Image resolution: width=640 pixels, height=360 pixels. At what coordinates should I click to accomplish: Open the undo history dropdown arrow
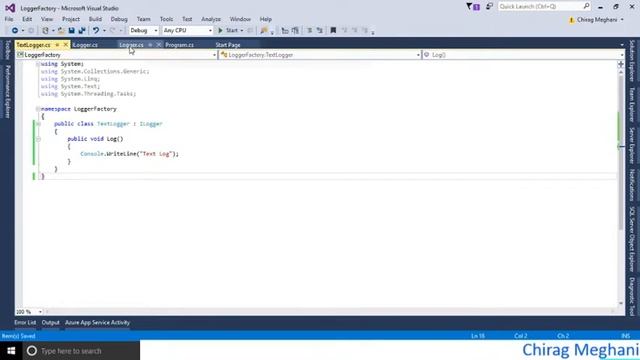(104, 31)
